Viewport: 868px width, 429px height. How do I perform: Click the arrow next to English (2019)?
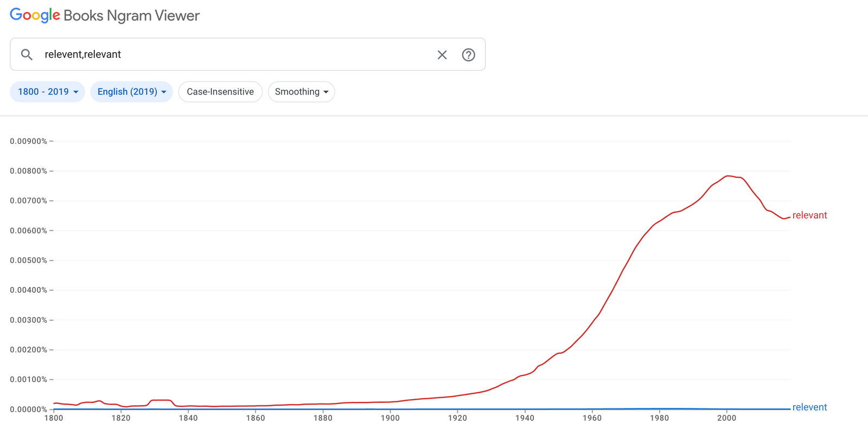(x=164, y=92)
